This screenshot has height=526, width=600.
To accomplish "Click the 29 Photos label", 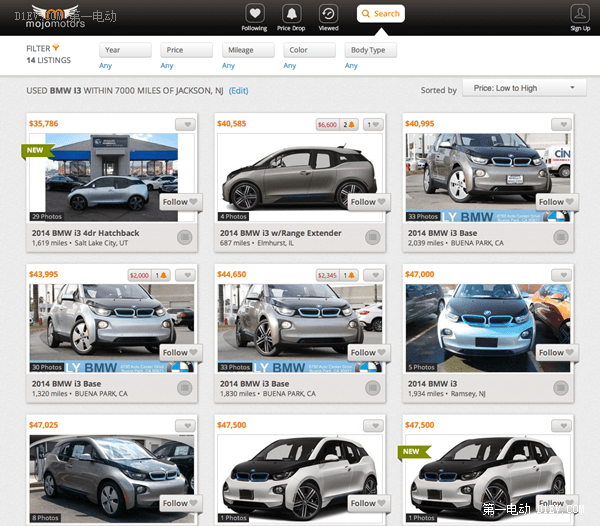I will tap(47, 217).
